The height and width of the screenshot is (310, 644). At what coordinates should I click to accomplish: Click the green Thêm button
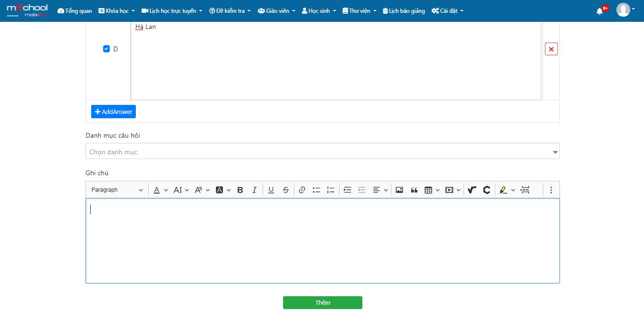(x=322, y=302)
